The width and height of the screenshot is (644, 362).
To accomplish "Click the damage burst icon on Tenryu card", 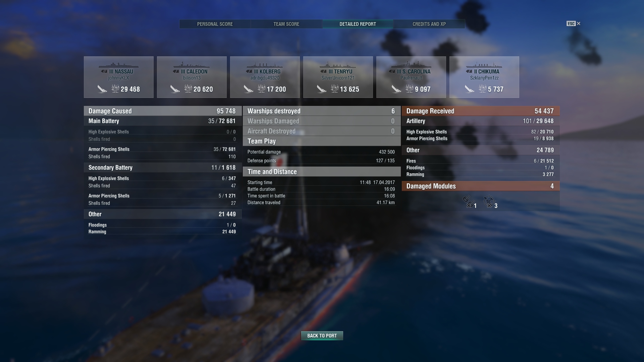I will click(x=334, y=88).
